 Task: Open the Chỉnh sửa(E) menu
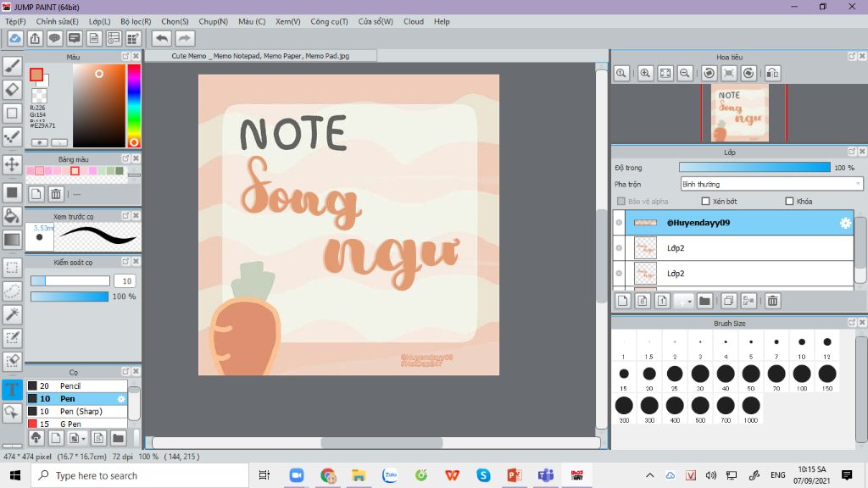coord(57,21)
